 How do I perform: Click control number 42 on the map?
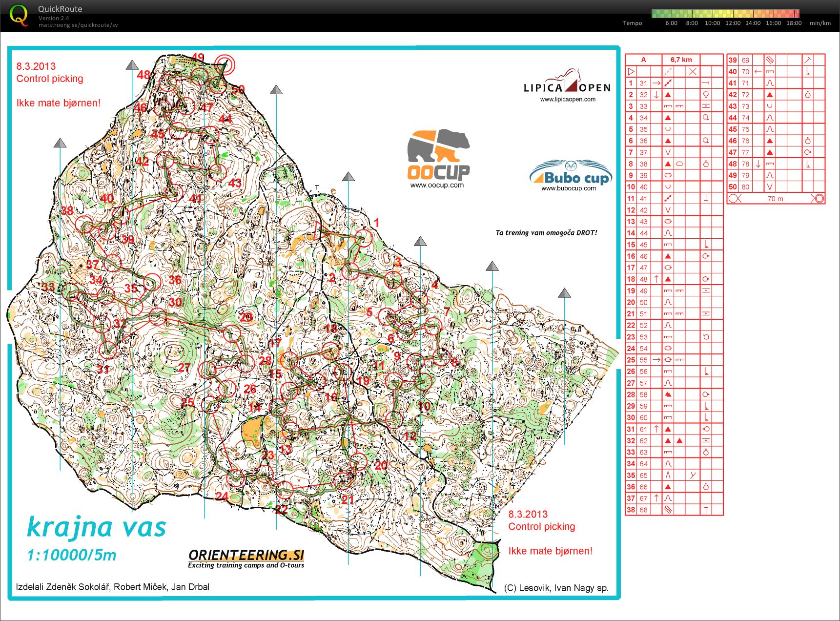point(142,162)
